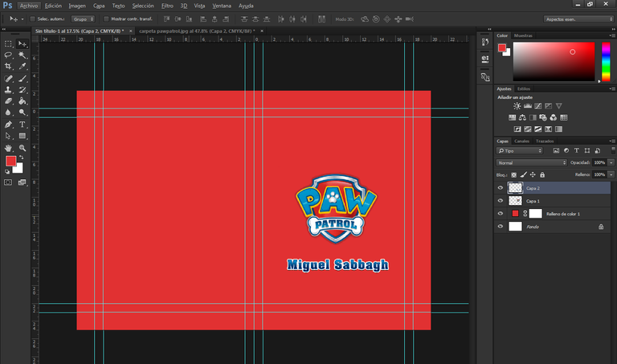The image size is (617, 364).
Task: Select the History Brush tool
Action: (22, 90)
